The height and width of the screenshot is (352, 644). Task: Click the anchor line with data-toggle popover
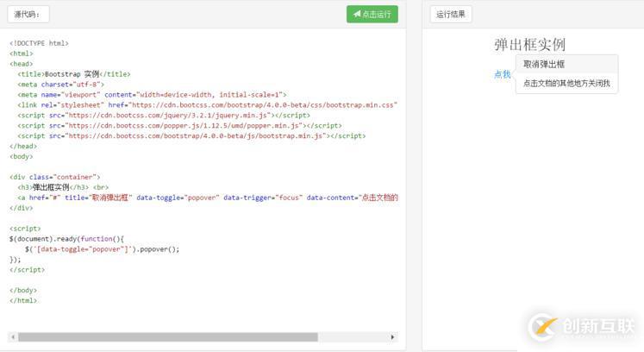pos(208,198)
